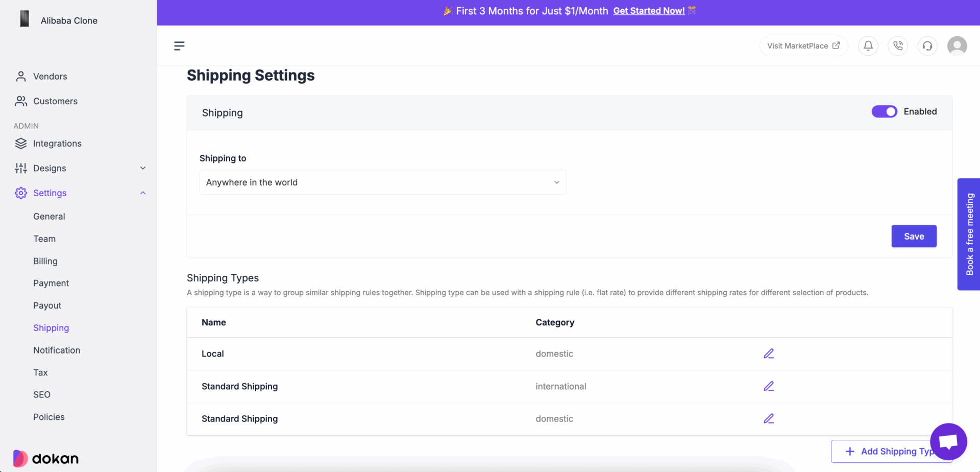Image resolution: width=980 pixels, height=472 pixels.
Task: Edit the Local shipping type
Action: pyautogui.click(x=769, y=353)
